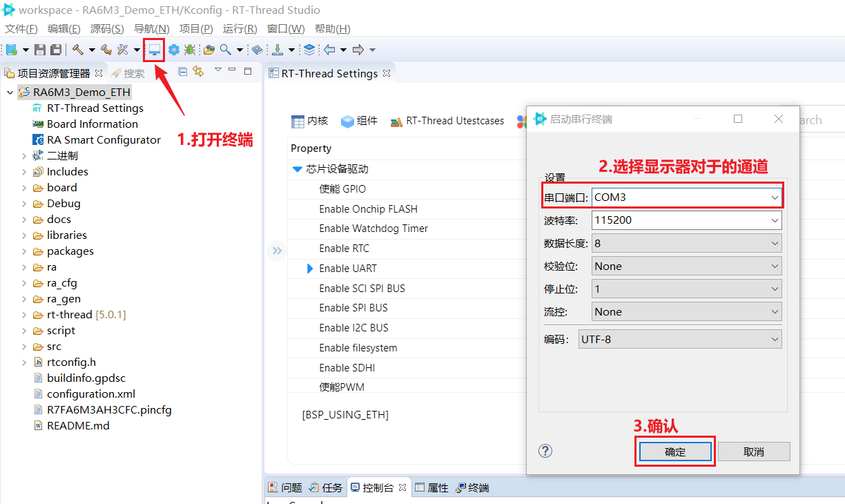Expand the rt-thread [5.0.1] folder
The image size is (845, 504).
(x=24, y=315)
